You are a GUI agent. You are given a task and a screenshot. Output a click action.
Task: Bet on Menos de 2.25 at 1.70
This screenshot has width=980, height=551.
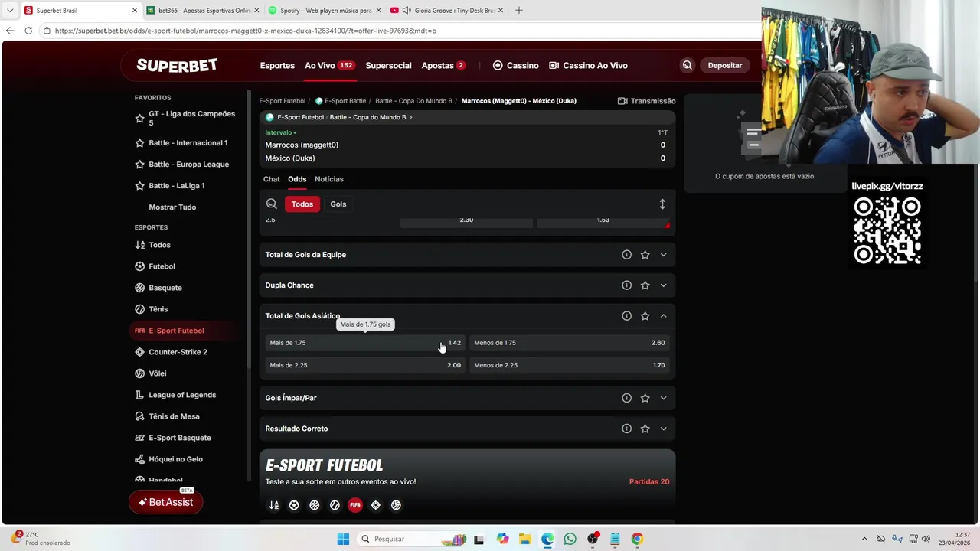pos(569,365)
